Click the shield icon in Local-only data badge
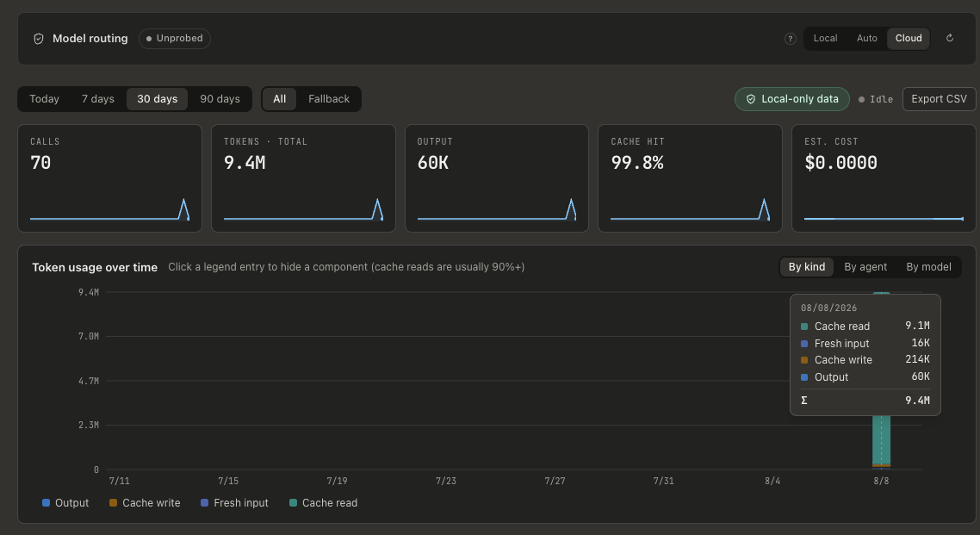 click(x=751, y=99)
